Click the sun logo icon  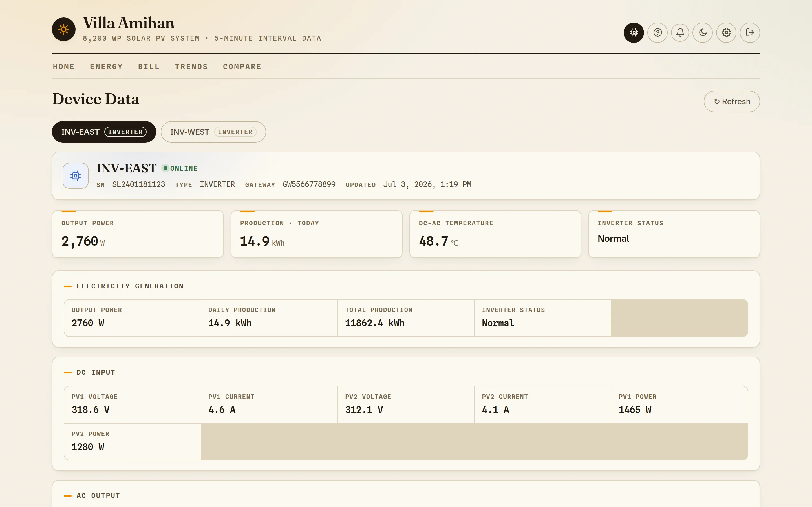63,30
